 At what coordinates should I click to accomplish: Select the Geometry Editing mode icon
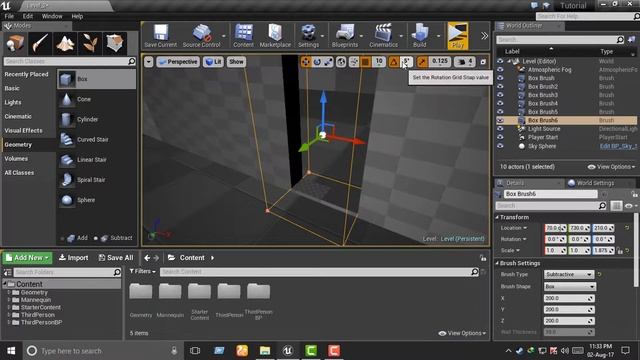click(115, 43)
